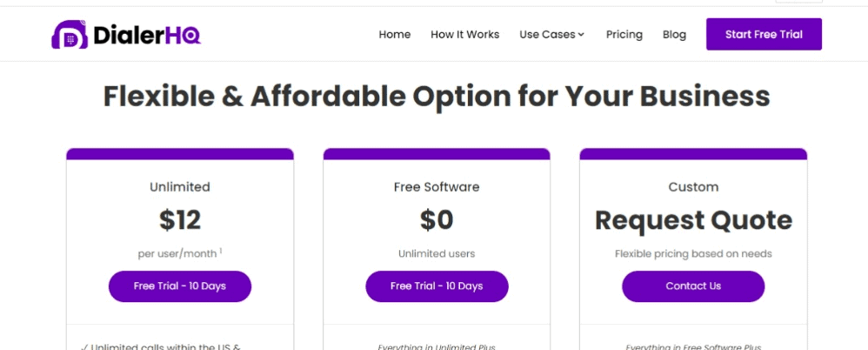Click the Start Free Trial button

click(764, 34)
